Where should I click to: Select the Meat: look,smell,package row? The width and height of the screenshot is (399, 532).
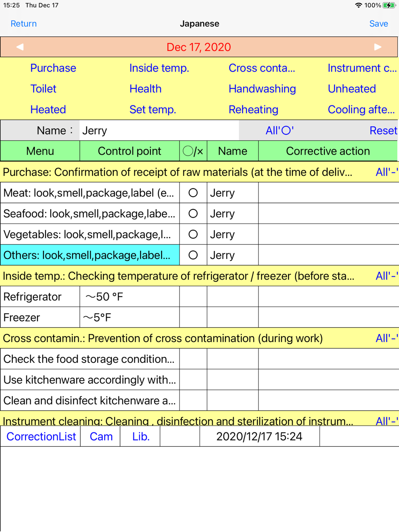(x=90, y=193)
